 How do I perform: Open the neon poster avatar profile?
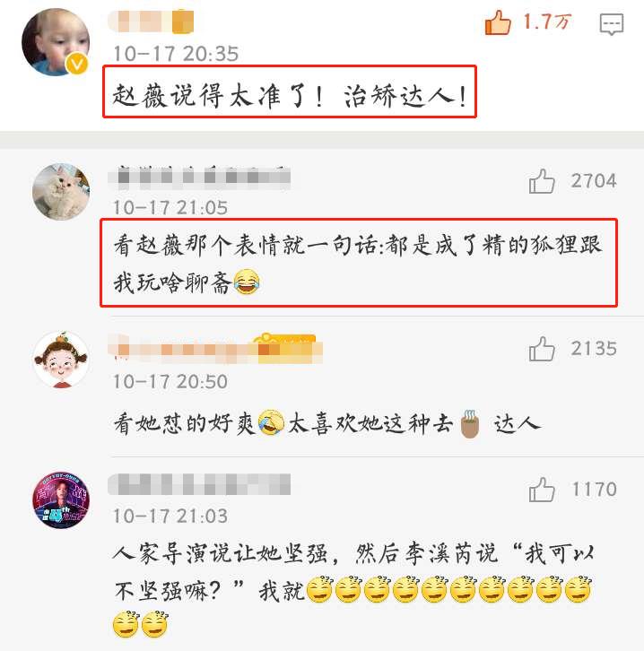pyautogui.click(x=61, y=499)
